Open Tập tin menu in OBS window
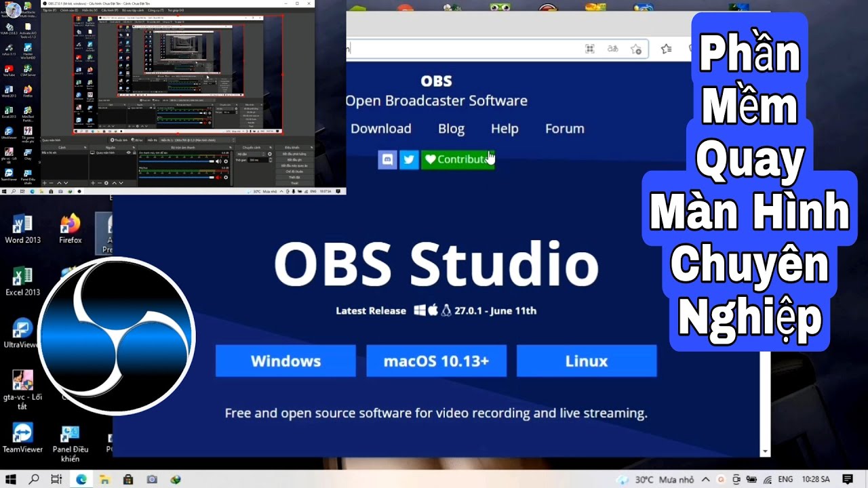Viewport: 868px width, 488px height. 50,11
